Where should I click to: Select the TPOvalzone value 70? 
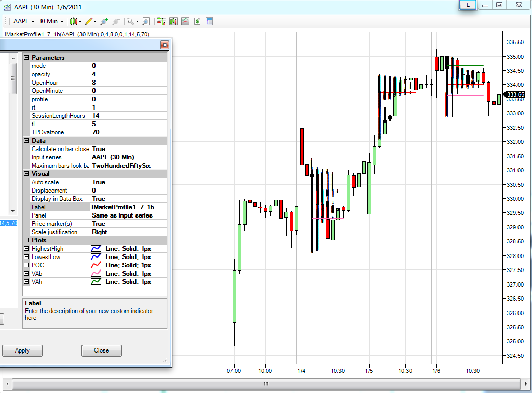click(x=129, y=132)
